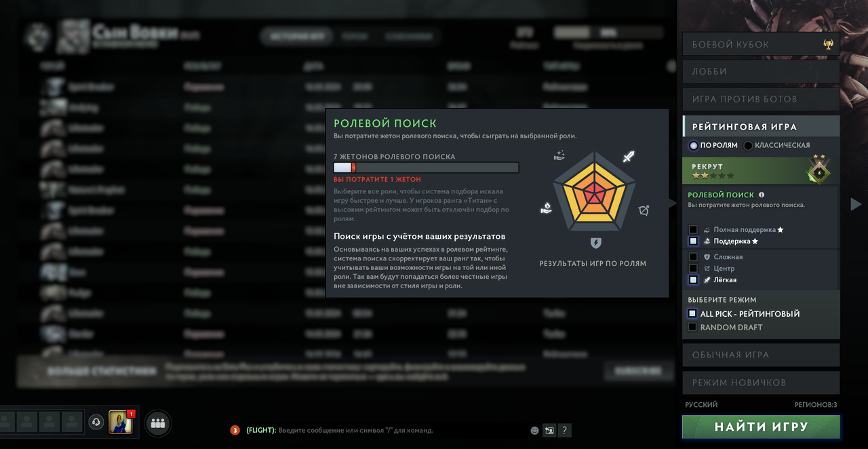This screenshot has height=449, width=868.
Task: Click the chat help question mark icon
Action: 564,430
